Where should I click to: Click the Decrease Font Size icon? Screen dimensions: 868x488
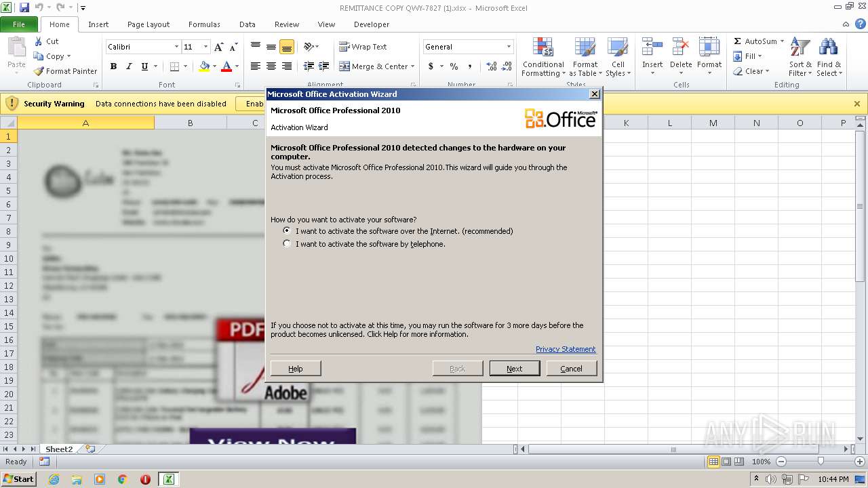233,47
